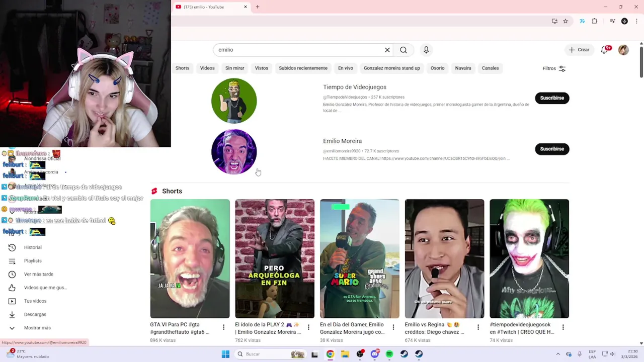Select the Shorts filter chip

tap(182, 68)
